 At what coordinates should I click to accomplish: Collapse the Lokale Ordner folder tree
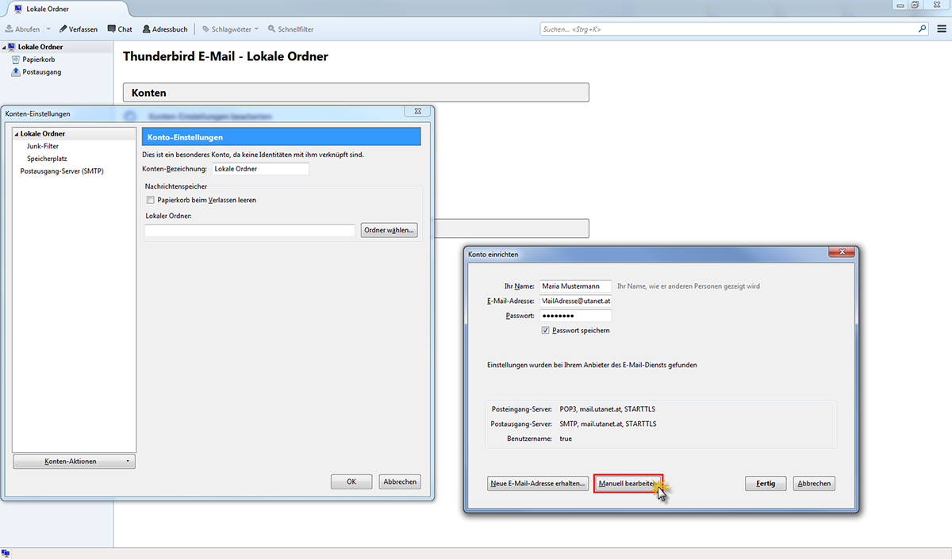coord(4,47)
